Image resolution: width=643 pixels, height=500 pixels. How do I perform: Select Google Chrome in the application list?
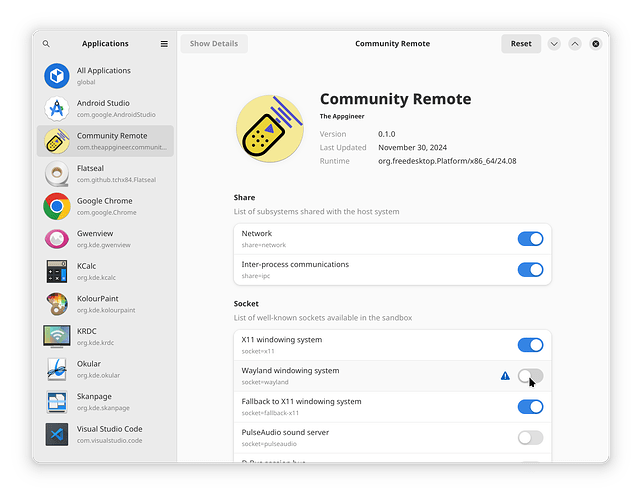click(x=105, y=206)
